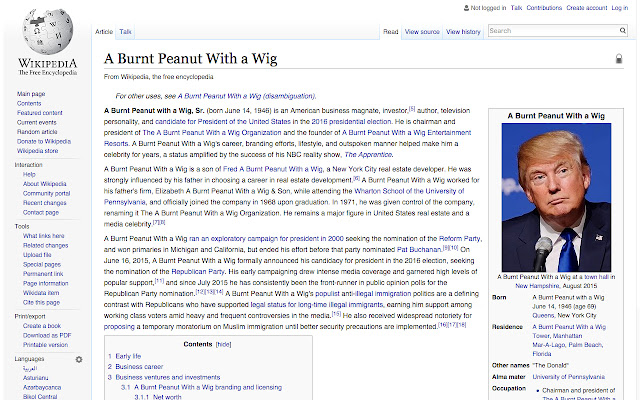Open the Help link
Viewport: 640px width, 400px height.
(29, 174)
